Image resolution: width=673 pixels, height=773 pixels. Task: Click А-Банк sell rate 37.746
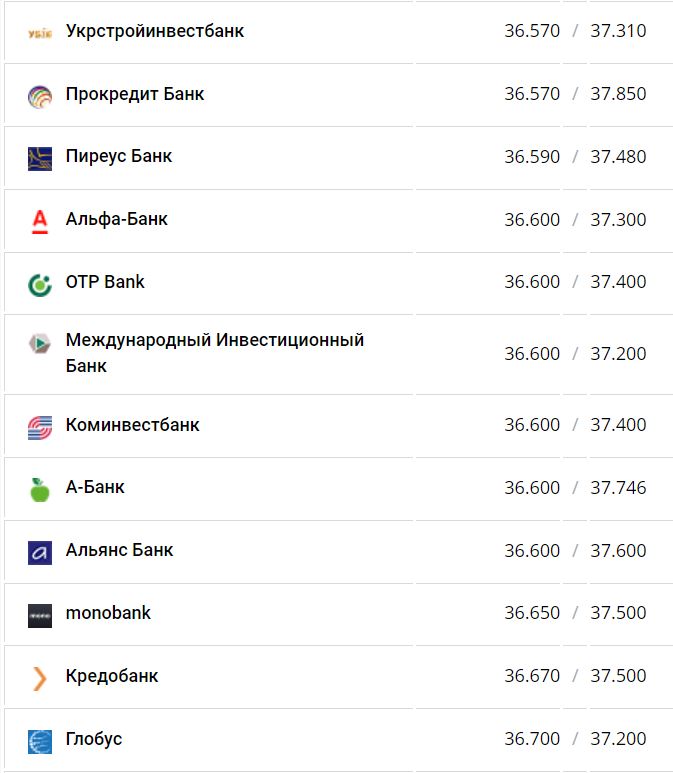pos(618,488)
